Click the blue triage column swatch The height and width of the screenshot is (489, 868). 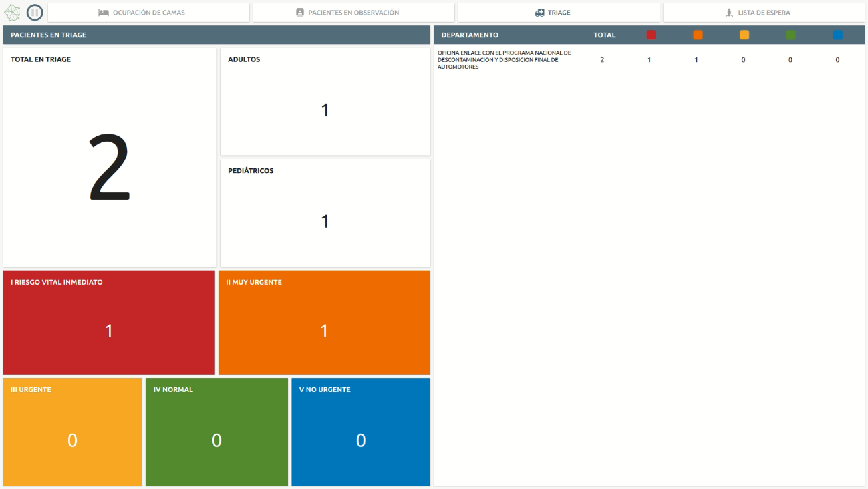click(x=838, y=35)
